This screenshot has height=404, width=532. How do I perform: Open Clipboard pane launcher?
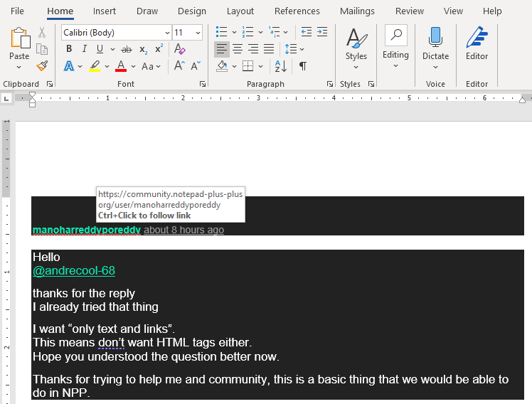click(50, 84)
